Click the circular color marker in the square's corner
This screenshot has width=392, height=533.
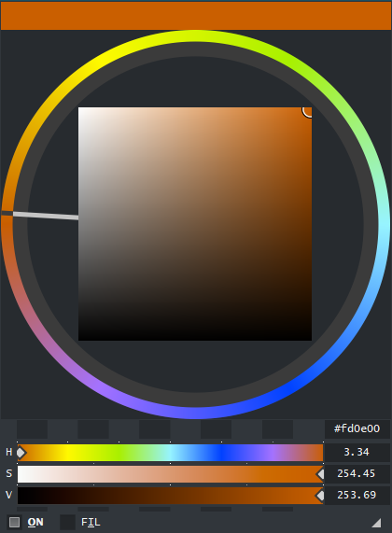(x=307, y=111)
